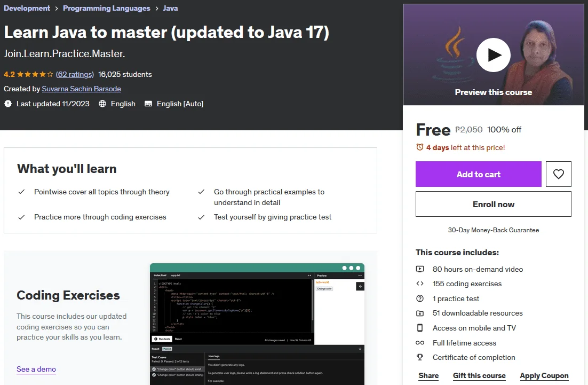Open the Java breadcrumb link

[x=170, y=8]
